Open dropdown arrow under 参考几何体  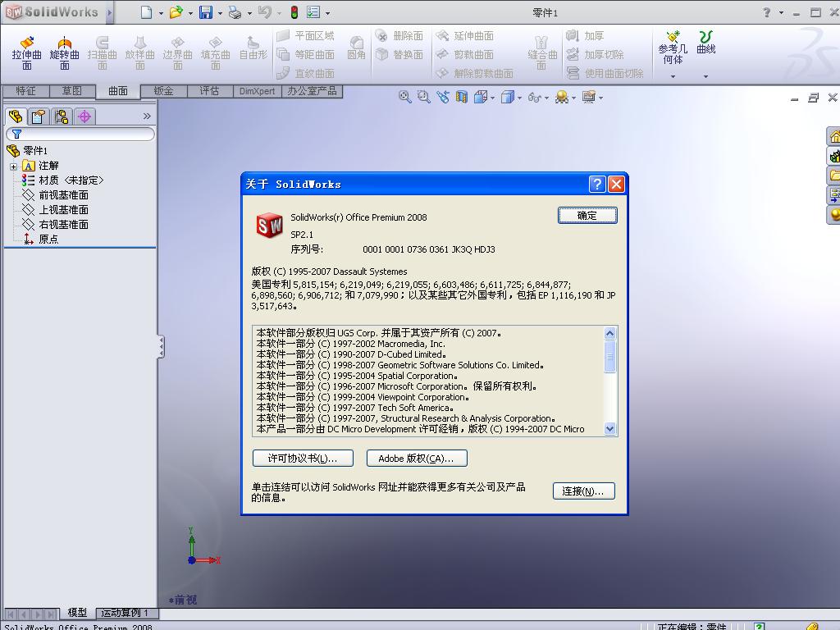(673, 76)
